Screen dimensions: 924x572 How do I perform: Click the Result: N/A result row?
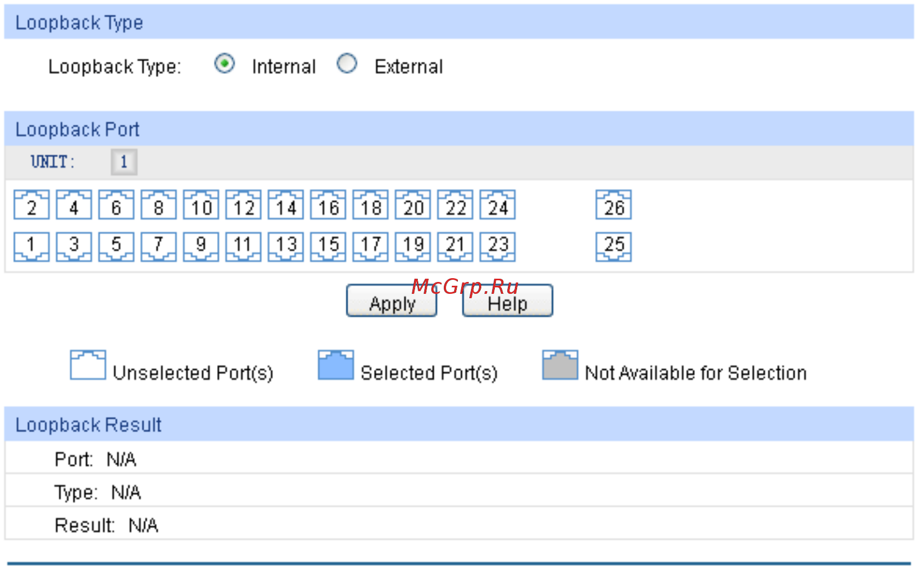[459, 524]
